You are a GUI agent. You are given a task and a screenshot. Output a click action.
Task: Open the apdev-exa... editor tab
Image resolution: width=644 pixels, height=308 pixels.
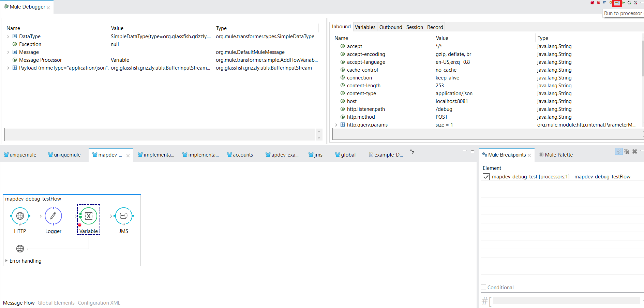282,155
